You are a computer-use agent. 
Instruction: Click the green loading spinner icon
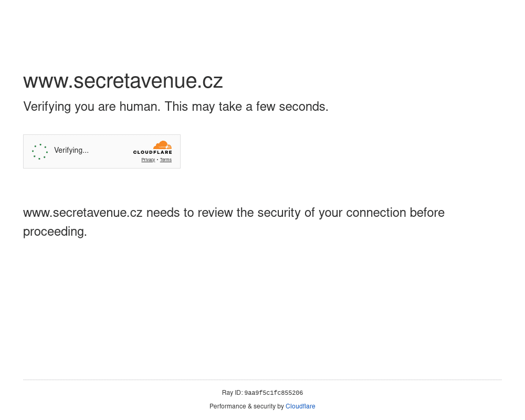click(x=40, y=152)
